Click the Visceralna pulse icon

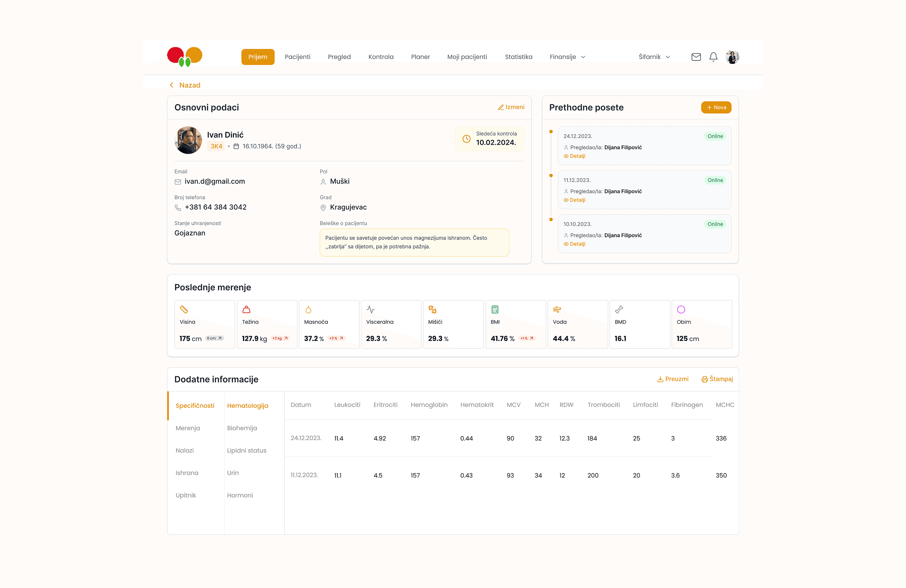[x=370, y=309]
